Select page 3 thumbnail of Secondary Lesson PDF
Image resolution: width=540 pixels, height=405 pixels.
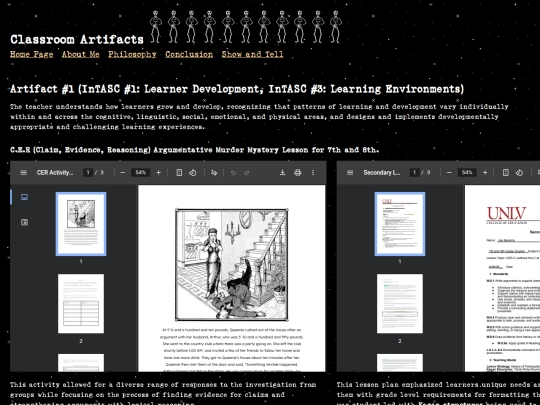[400, 363]
